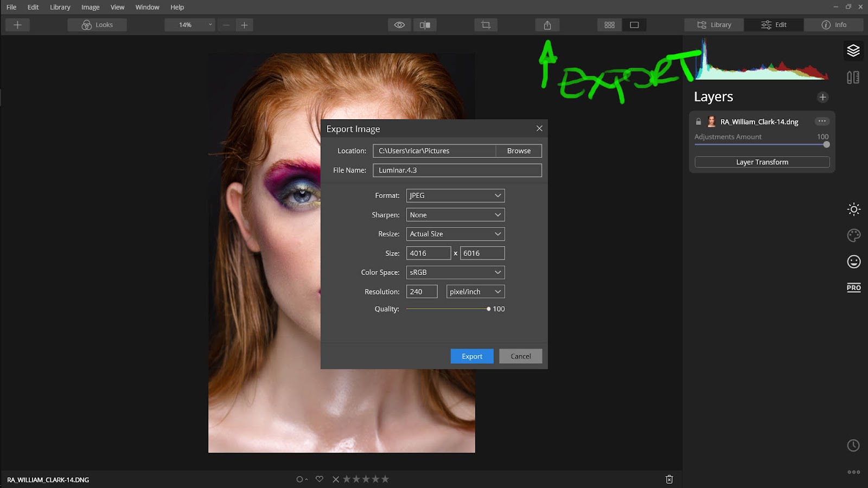Open the Image menu
This screenshot has height=488, width=868.
click(90, 7)
